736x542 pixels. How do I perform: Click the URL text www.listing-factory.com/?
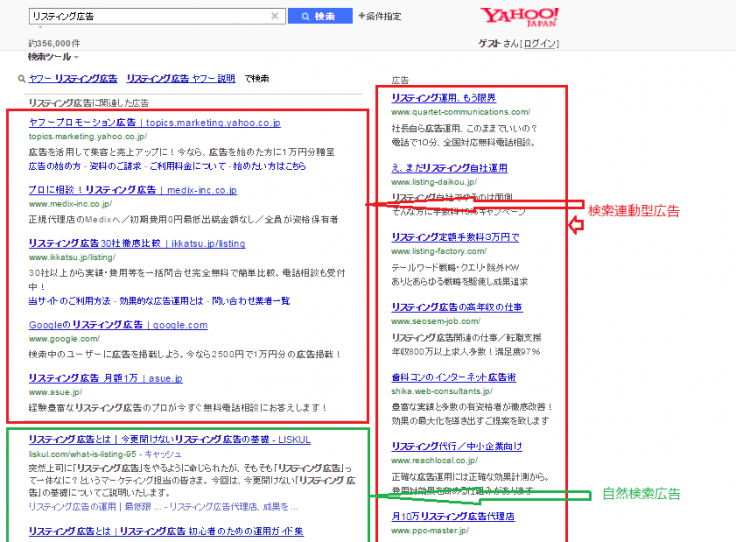439,252
